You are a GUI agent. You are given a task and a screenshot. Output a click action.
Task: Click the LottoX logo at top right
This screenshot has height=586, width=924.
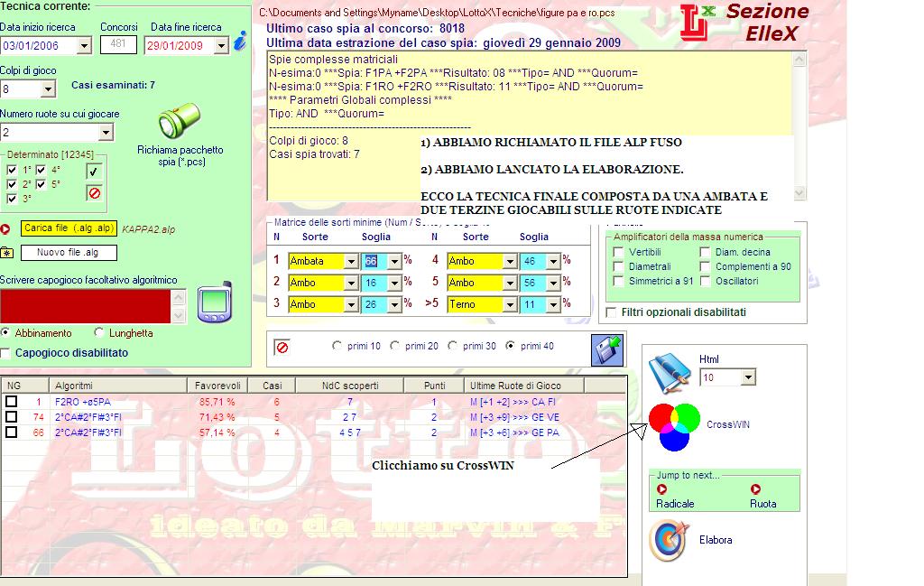coord(698,23)
